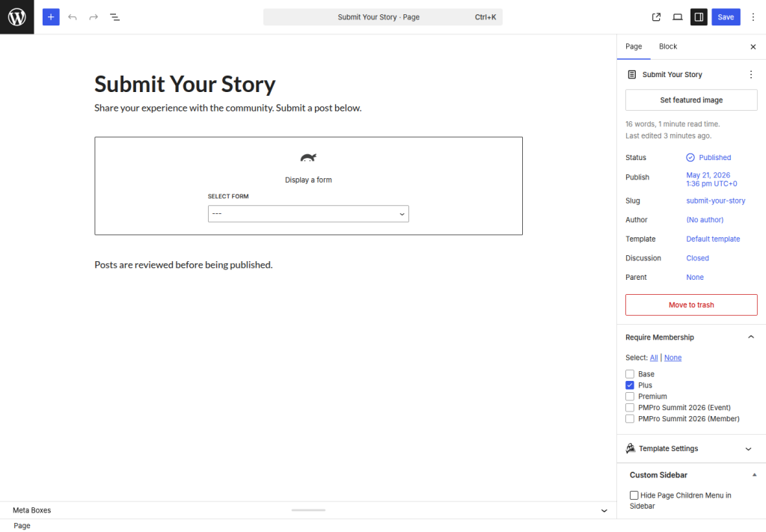Open command palette bar Submit Your Story

click(x=382, y=17)
